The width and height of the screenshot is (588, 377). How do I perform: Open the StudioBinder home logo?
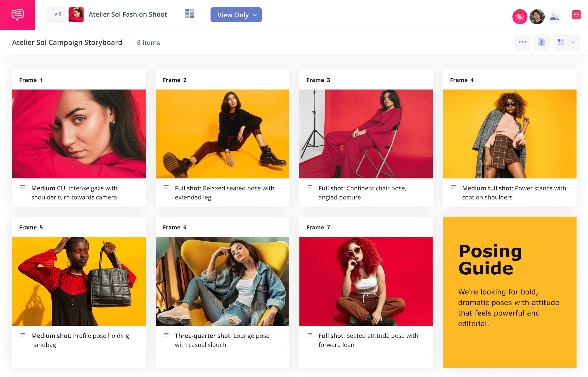(17, 15)
